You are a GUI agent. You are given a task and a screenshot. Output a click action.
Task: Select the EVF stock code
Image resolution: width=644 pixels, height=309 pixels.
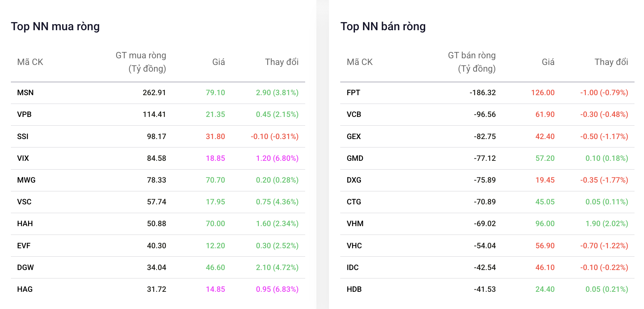point(24,246)
